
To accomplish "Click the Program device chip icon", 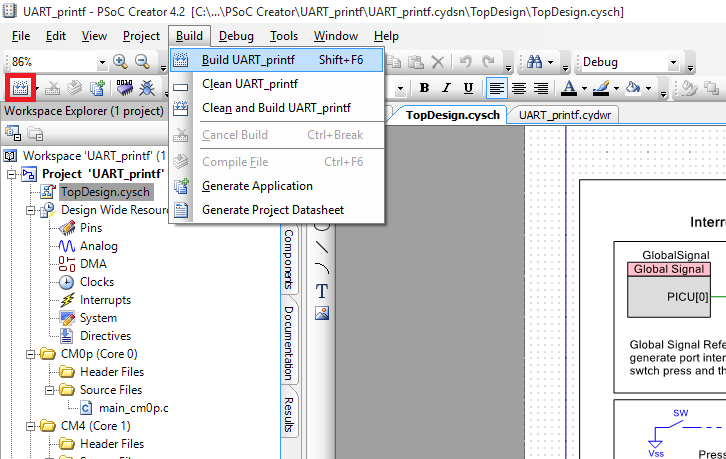I will point(124,88).
